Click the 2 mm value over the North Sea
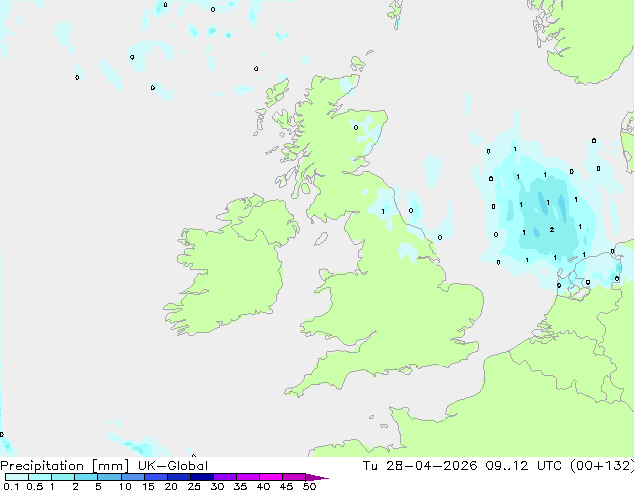634x490 pixels. point(552,230)
